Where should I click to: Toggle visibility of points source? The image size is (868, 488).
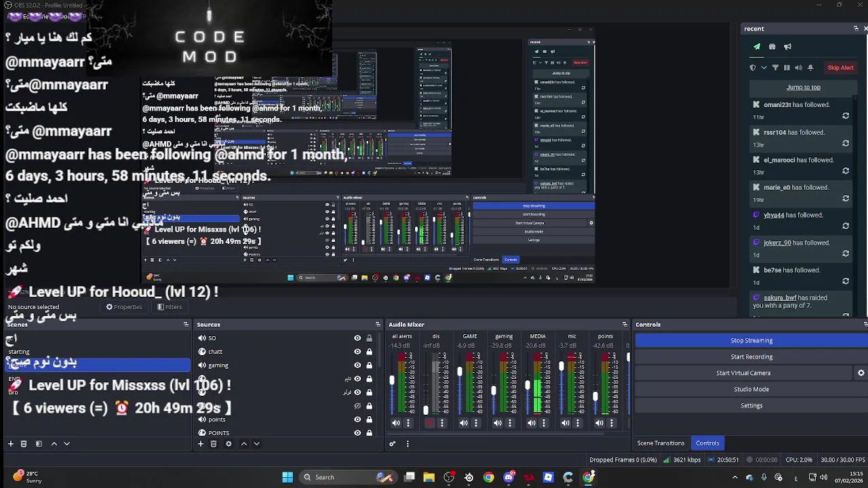coord(357,420)
